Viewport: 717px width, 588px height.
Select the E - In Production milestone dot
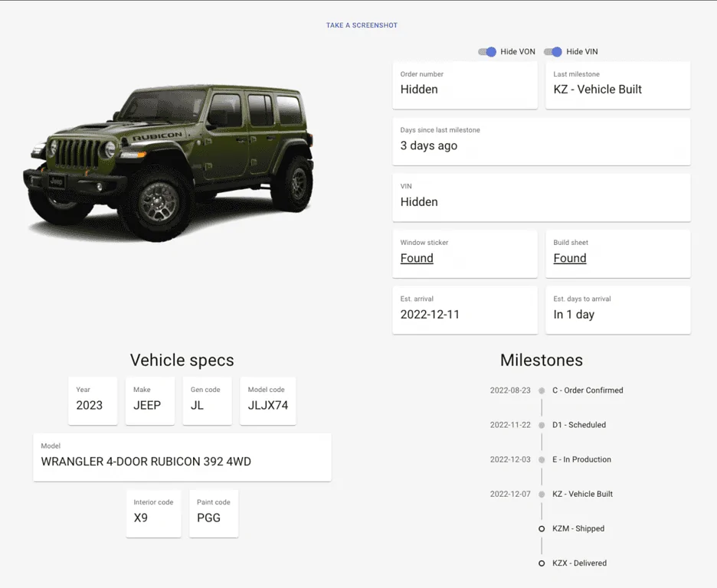click(542, 459)
